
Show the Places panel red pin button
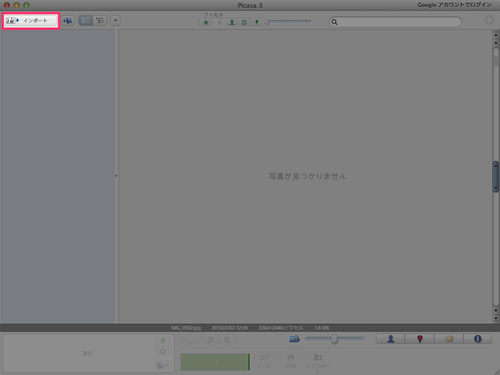[x=420, y=339]
